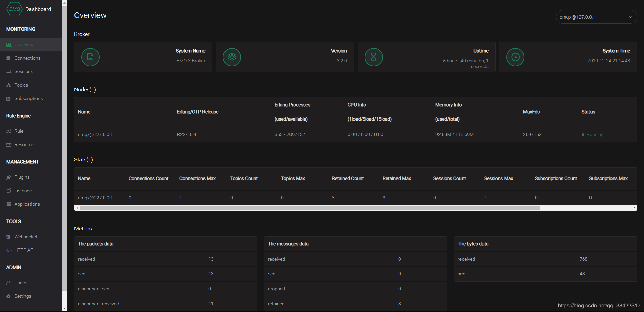Open the Rule menu item
This screenshot has height=312, width=644.
click(31, 131)
